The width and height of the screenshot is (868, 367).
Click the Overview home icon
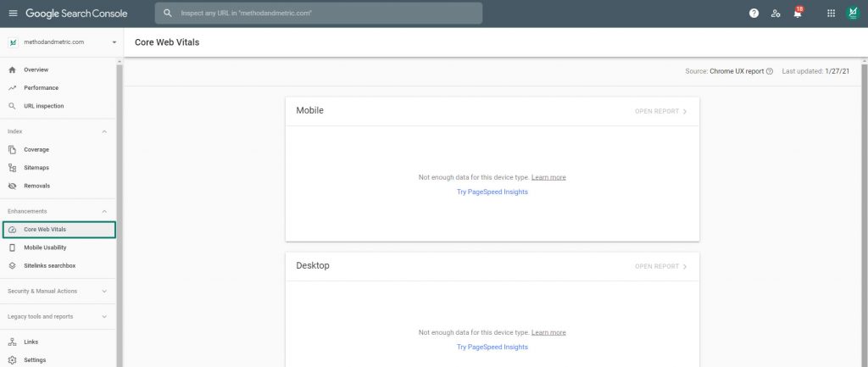click(x=12, y=70)
